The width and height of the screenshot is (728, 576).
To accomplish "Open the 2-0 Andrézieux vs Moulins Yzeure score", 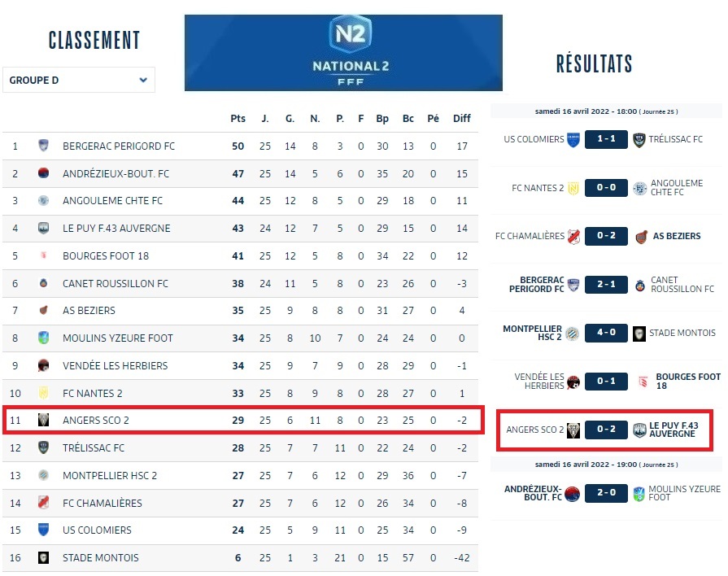I will (606, 493).
